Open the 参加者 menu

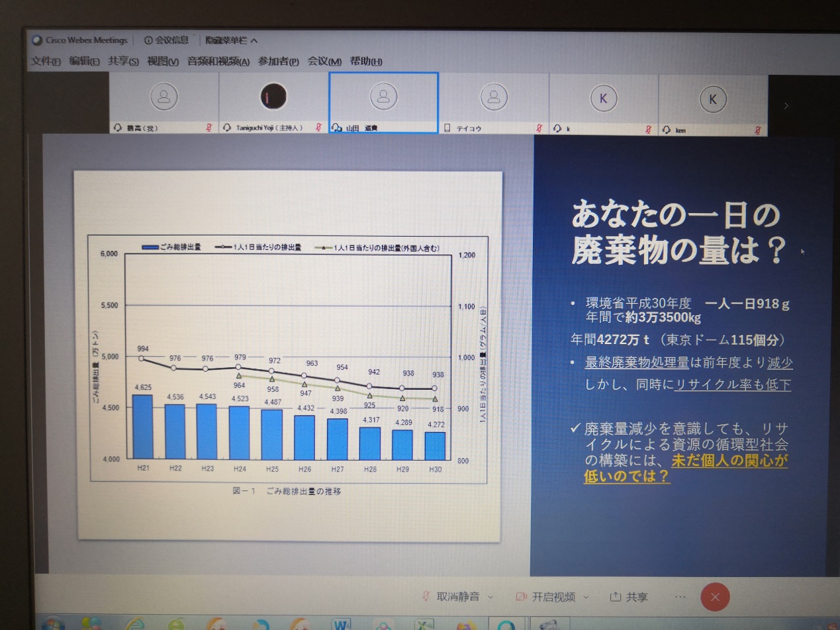[x=278, y=62]
